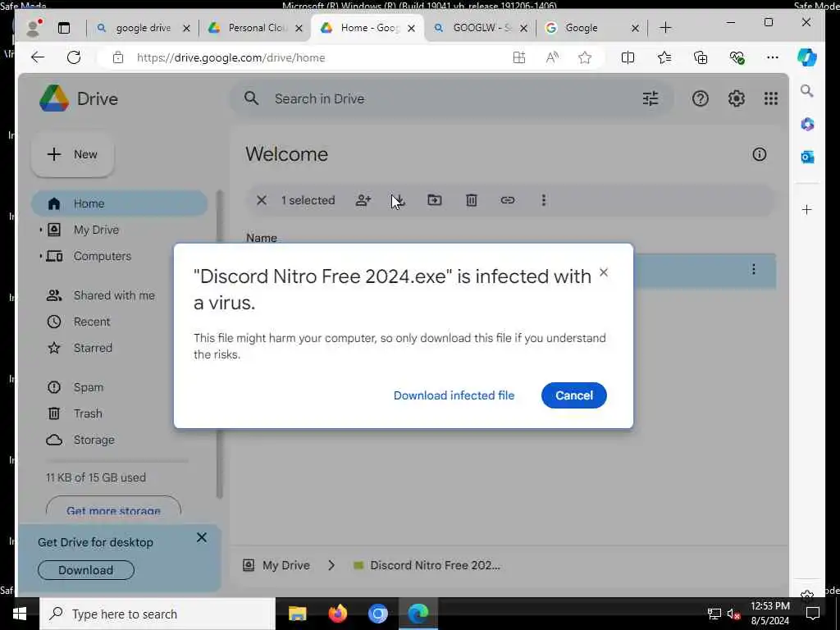Viewport: 840px width, 630px height.
Task: Open More actions menu in selection toolbar
Action: coord(544,200)
